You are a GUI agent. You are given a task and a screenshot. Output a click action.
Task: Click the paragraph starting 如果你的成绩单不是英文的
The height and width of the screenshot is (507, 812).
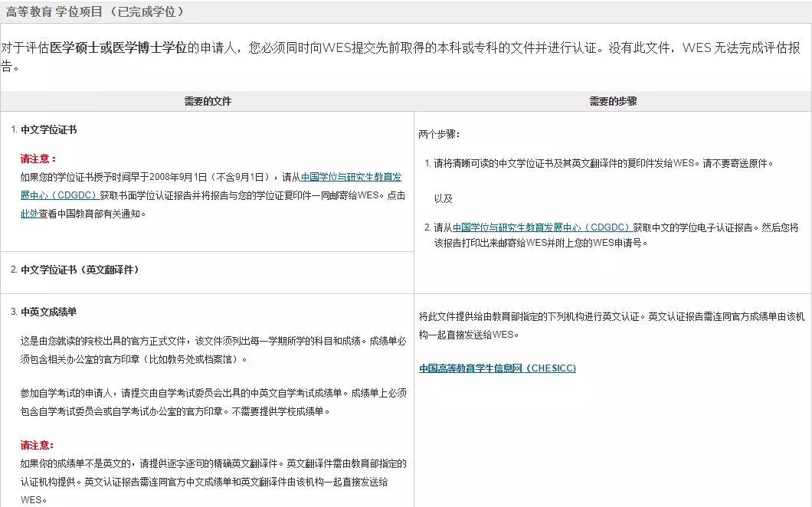click(214, 481)
